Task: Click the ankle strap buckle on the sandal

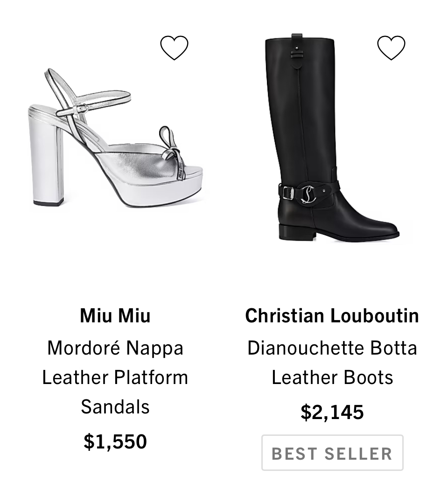Action: pos(81,109)
